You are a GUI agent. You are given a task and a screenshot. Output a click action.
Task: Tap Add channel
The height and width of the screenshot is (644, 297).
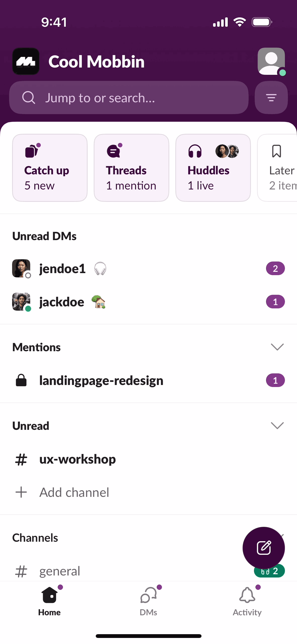click(74, 492)
